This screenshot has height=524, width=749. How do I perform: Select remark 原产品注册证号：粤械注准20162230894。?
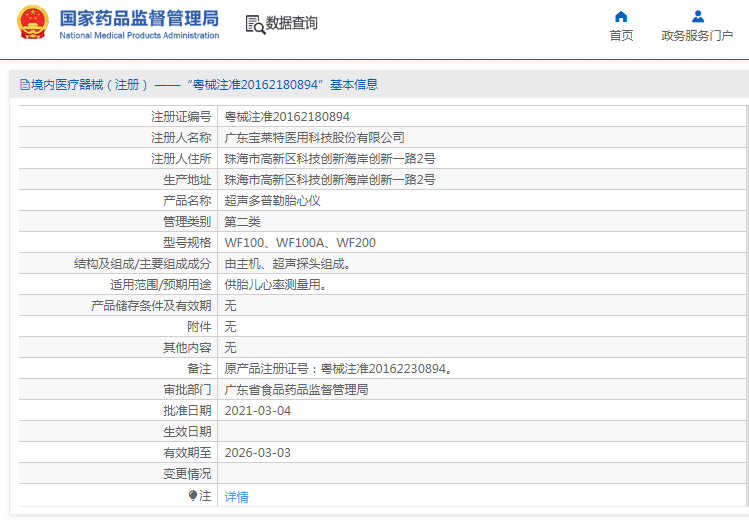[x=338, y=369]
